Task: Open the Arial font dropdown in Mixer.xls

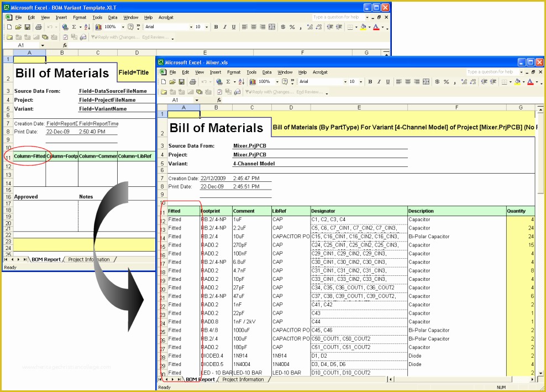Action: click(345, 82)
